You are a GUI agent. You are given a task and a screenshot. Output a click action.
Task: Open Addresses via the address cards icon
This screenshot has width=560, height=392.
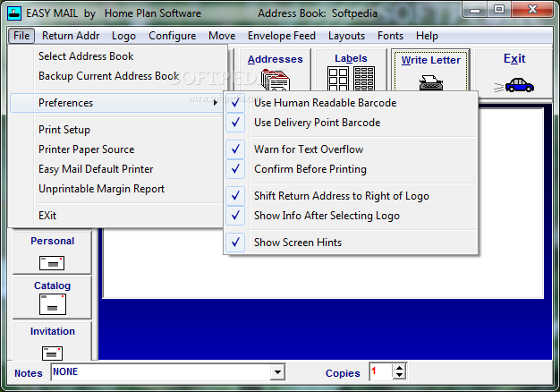tap(276, 80)
